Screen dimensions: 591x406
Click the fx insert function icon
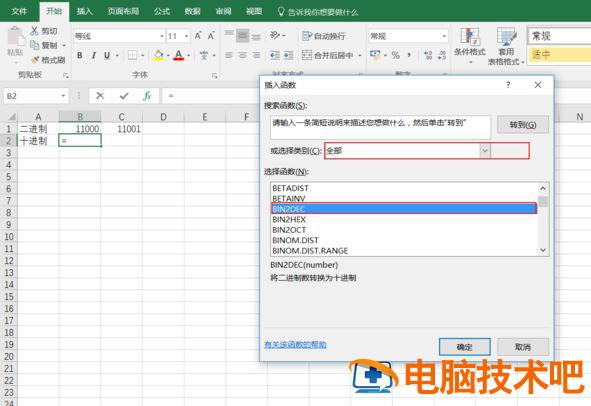tap(147, 96)
